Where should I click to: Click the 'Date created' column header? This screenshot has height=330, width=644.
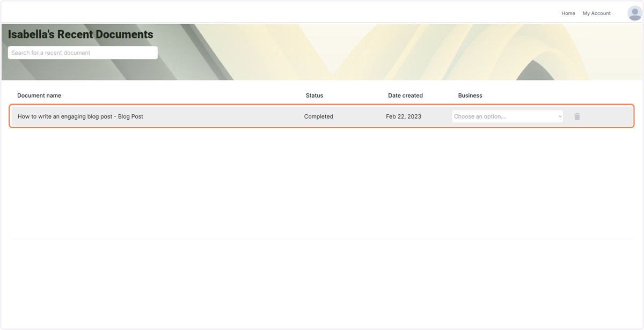[x=405, y=96]
